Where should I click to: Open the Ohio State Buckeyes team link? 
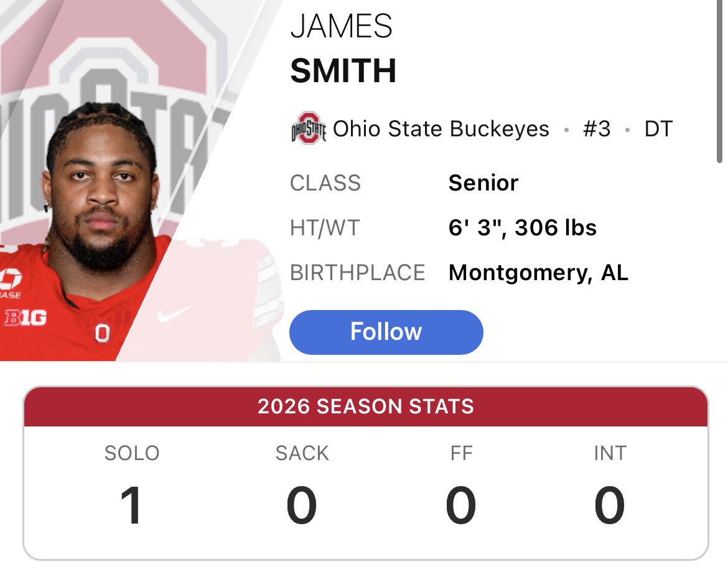[x=441, y=129]
